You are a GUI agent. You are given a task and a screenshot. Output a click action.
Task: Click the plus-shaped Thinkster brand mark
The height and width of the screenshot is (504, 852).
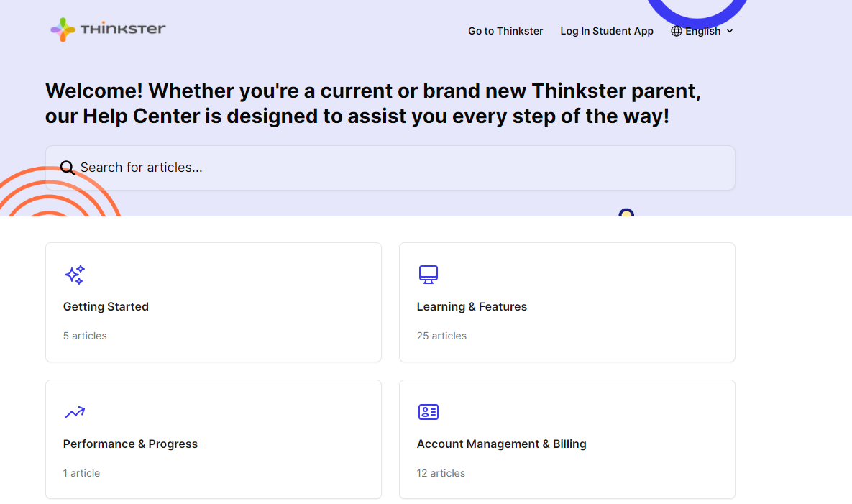point(62,29)
